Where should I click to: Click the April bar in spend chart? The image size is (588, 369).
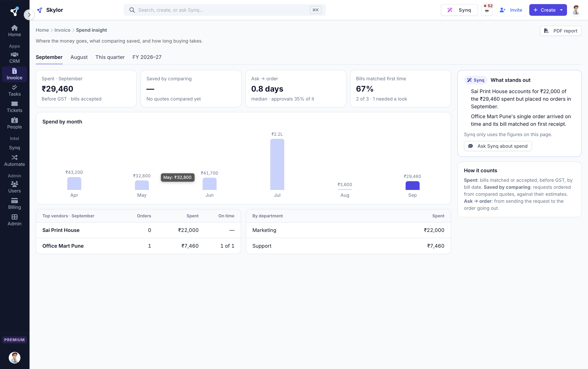pos(74,184)
